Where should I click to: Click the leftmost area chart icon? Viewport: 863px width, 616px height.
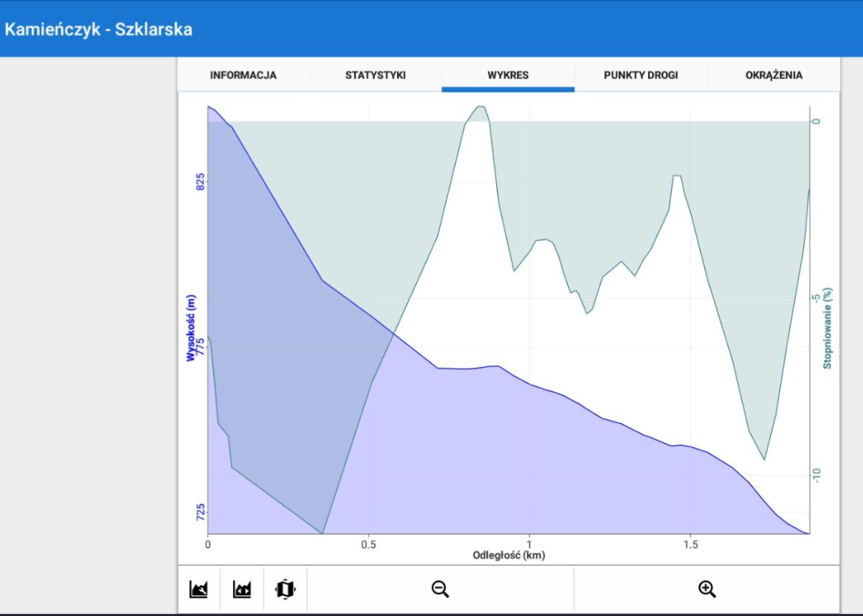[198, 589]
